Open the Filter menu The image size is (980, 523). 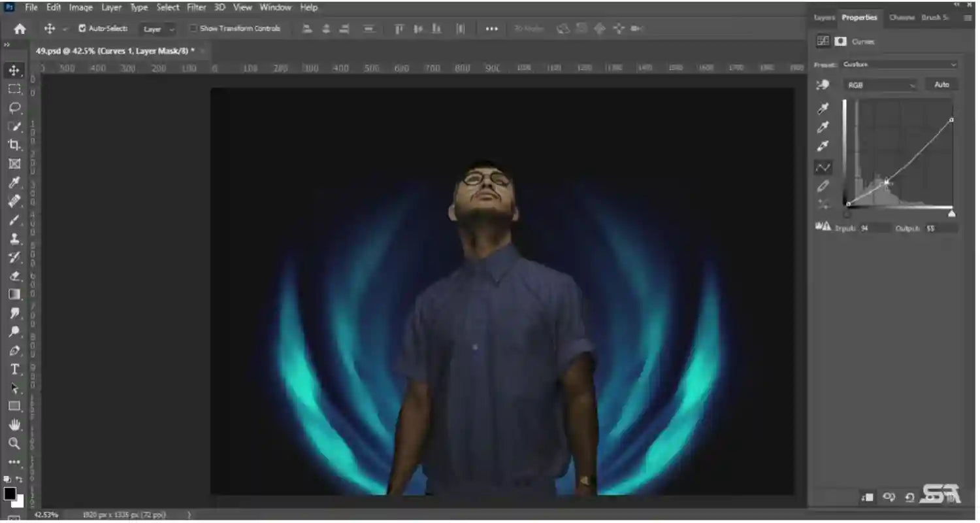(x=197, y=8)
